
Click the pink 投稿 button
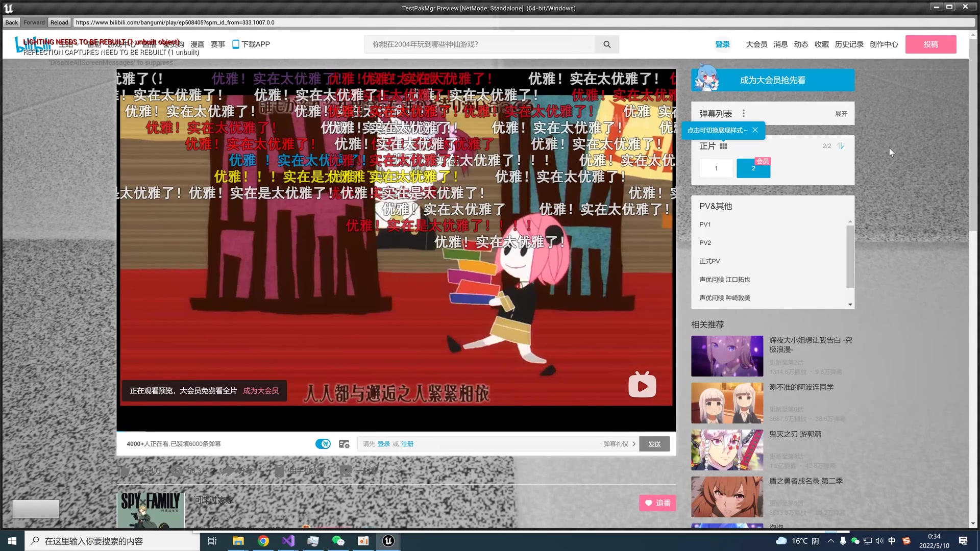point(930,44)
